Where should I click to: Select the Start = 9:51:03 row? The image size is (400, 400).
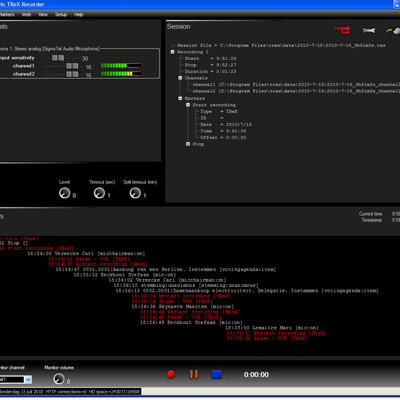pyautogui.click(x=211, y=58)
